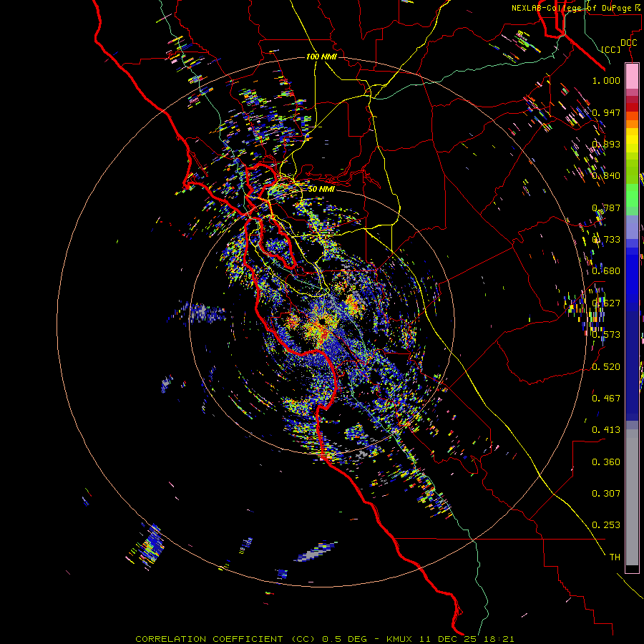Click the "KMUX" radar site identifier

pos(399,639)
